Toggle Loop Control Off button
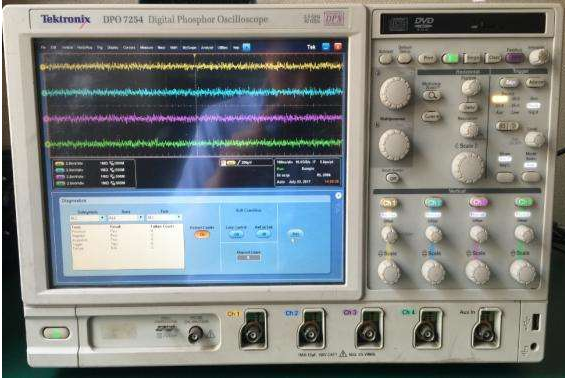The height and width of the screenshot is (380, 565). coord(236,234)
